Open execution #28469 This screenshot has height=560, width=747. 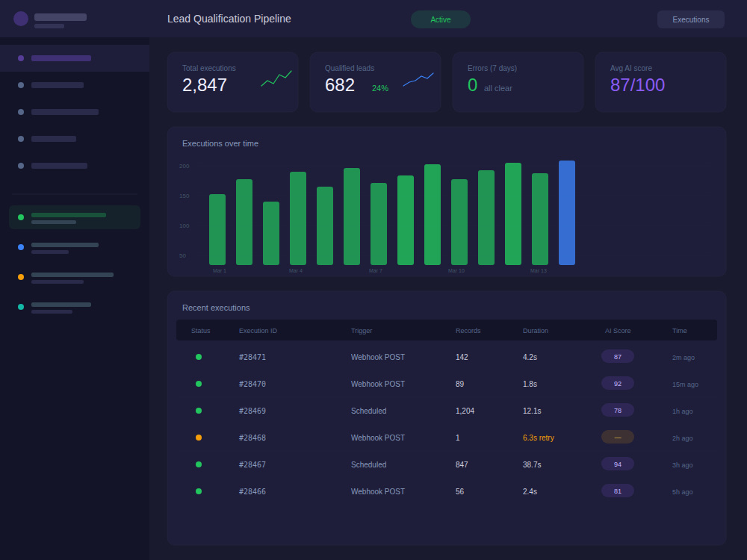(252, 411)
